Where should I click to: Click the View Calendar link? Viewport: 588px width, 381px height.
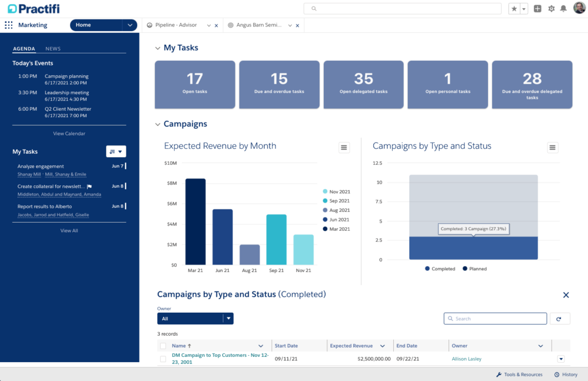(x=69, y=134)
